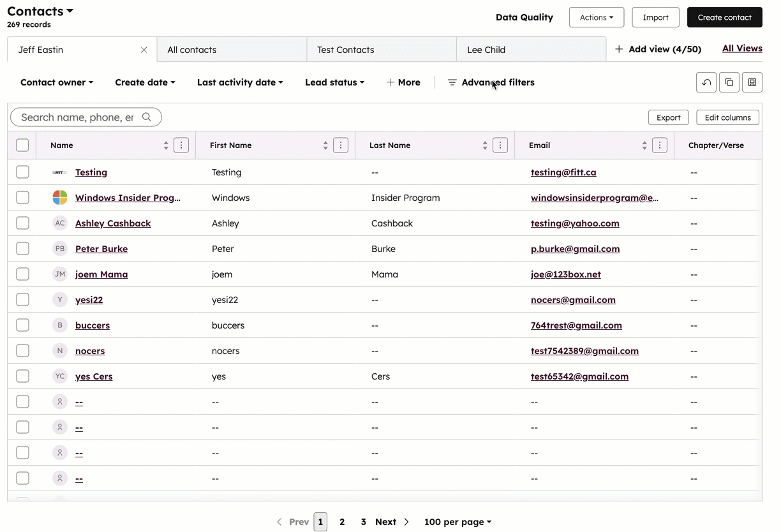
Task: Open email link p.burke@gmail.com
Action: [x=575, y=249]
